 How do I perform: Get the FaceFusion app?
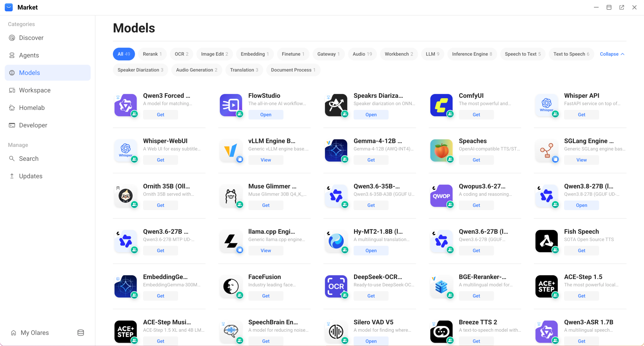266,296
